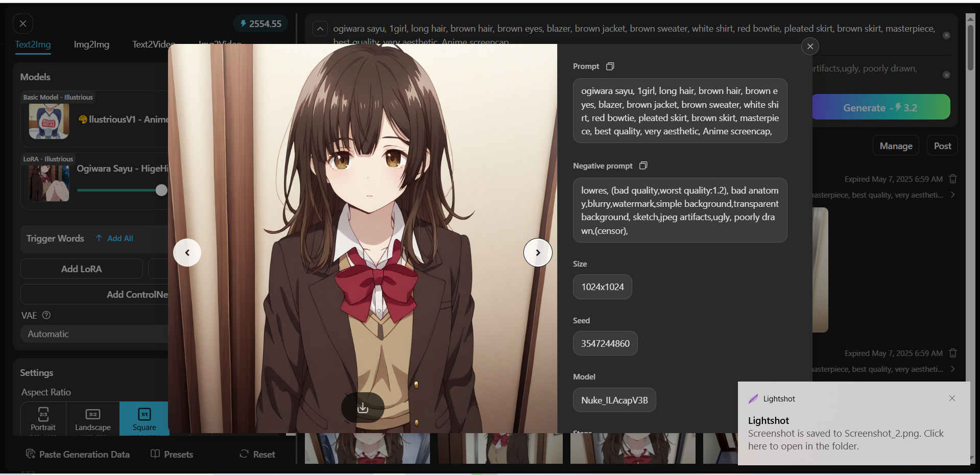Screen dimensions: 980x475
Task: Reset the generation settings
Action: point(257,454)
